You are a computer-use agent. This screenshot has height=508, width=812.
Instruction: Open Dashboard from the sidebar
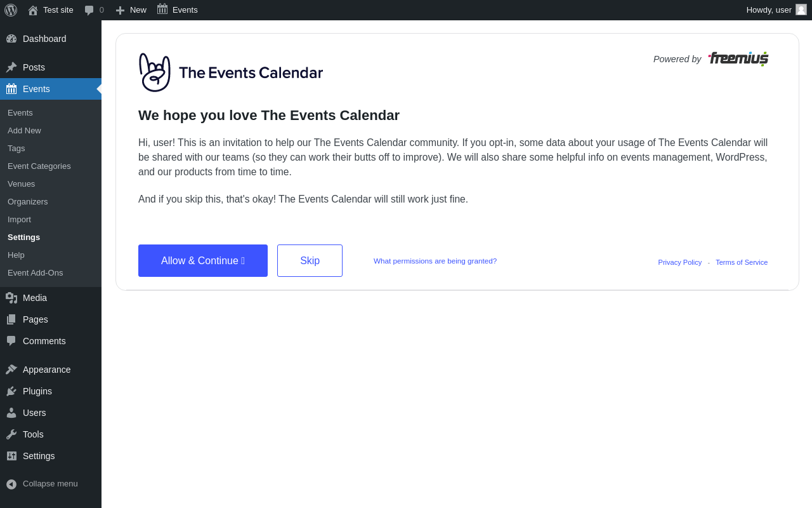[51, 39]
